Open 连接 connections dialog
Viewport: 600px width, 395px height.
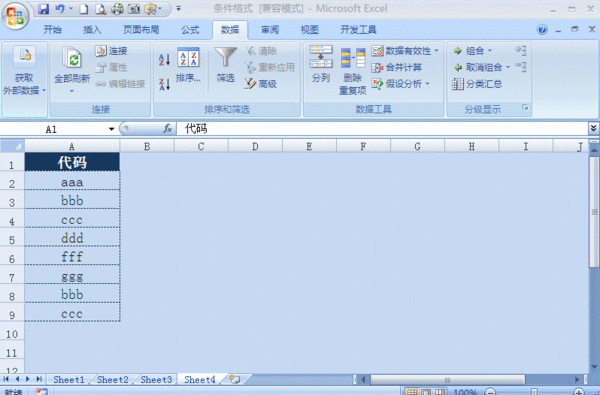pyautogui.click(x=111, y=51)
